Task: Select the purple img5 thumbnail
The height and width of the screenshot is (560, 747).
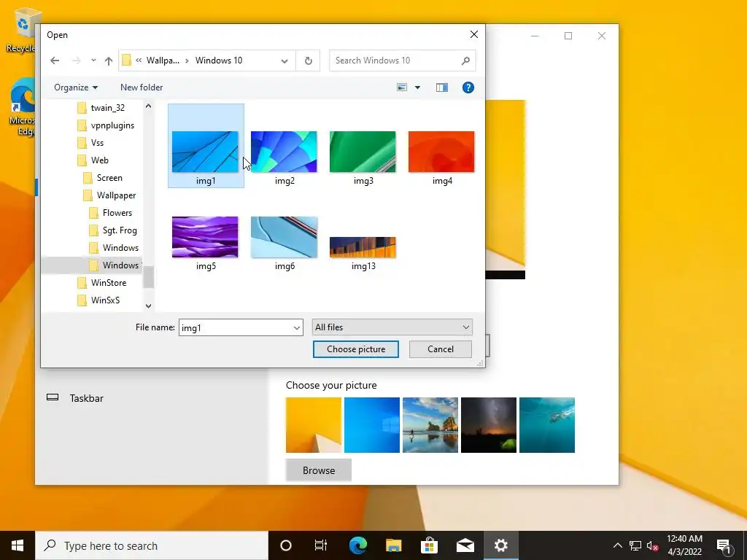Action: point(205,237)
